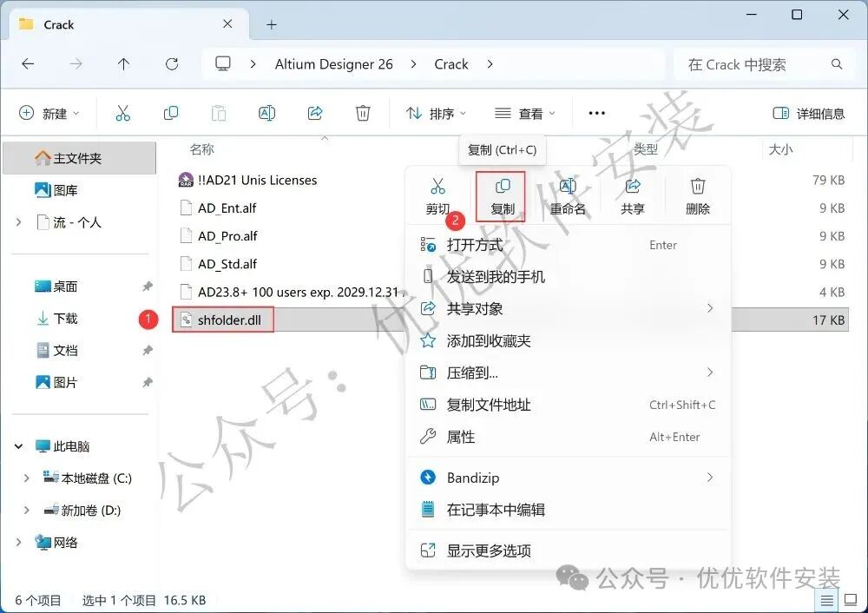
Task: Sort by the 名称 column header
Action: (x=201, y=149)
